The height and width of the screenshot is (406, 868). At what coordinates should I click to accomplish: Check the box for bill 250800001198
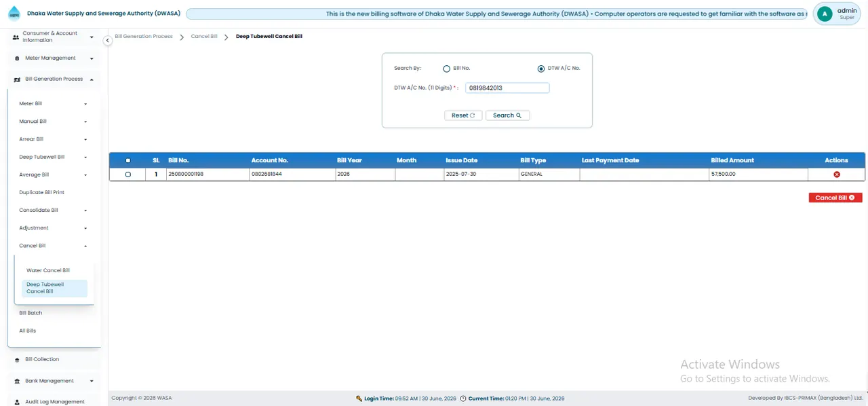pyautogui.click(x=128, y=174)
